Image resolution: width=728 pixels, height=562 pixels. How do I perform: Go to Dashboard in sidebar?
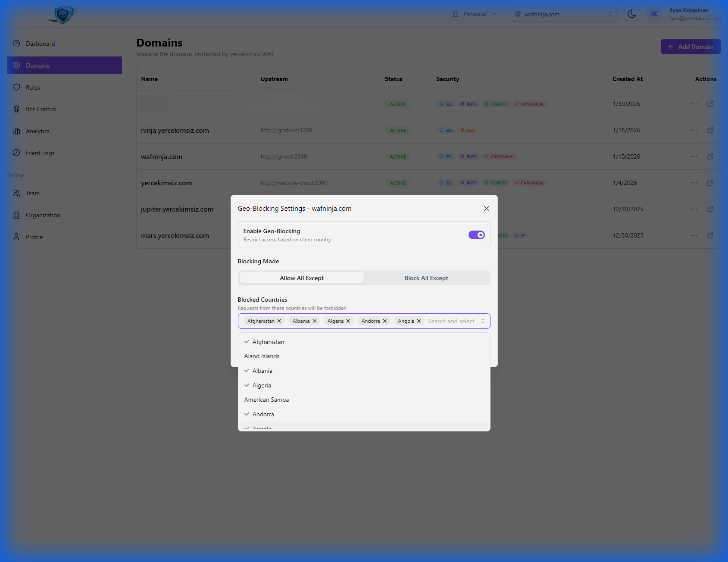pos(64,44)
